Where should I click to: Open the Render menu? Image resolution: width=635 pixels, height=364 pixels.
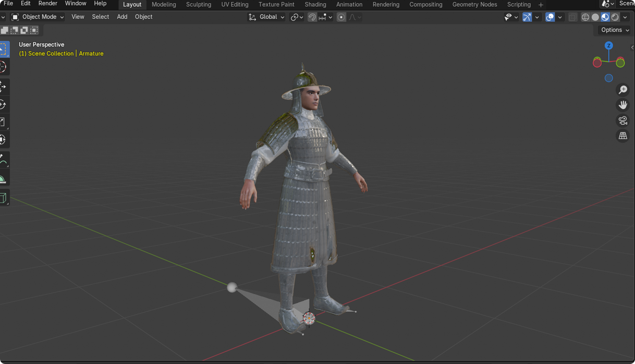tap(48, 4)
